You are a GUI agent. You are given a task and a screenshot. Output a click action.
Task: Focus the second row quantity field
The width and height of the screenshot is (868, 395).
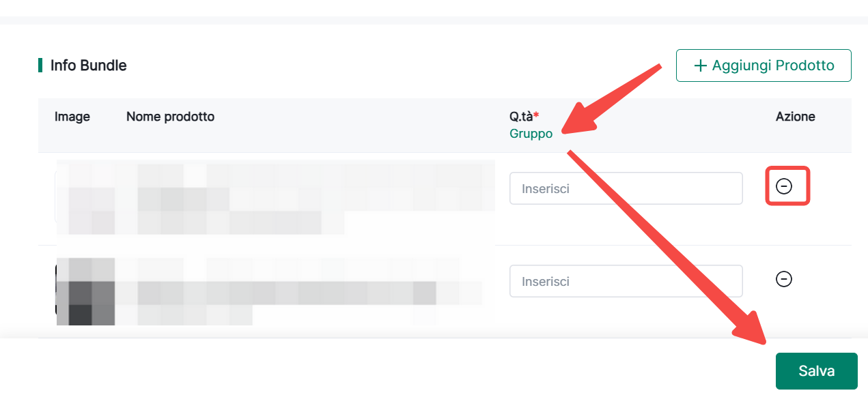click(626, 281)
